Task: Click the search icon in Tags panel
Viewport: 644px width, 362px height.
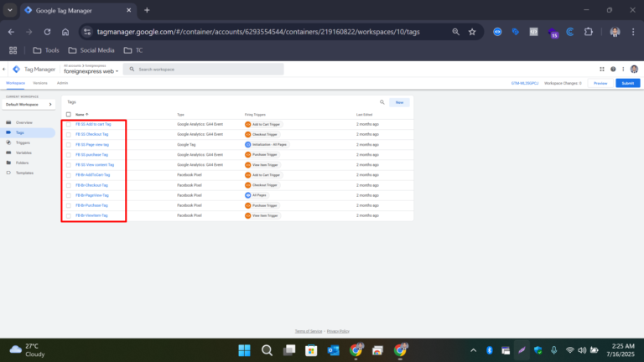Action: (382, 102)
